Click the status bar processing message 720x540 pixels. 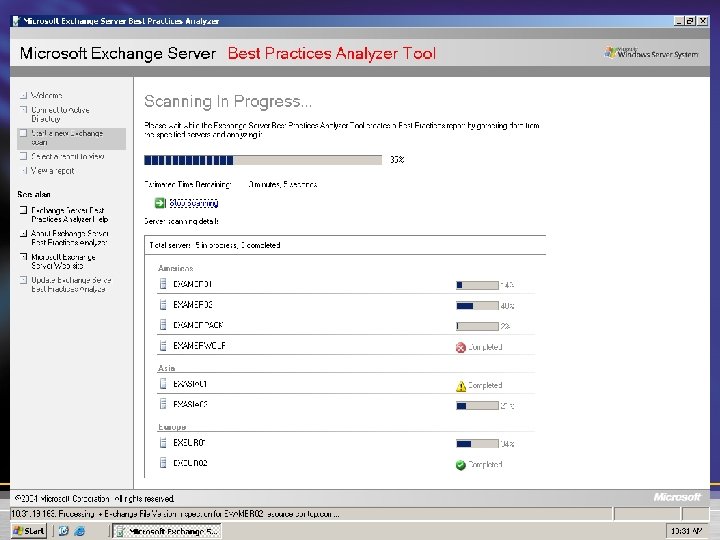(175, 514)
